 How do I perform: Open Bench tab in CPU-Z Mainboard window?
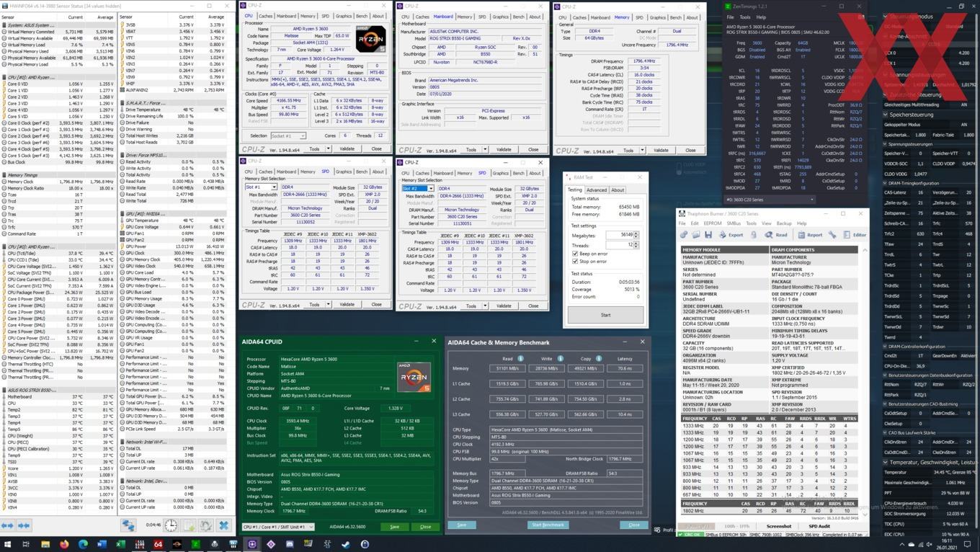[518, 17]
